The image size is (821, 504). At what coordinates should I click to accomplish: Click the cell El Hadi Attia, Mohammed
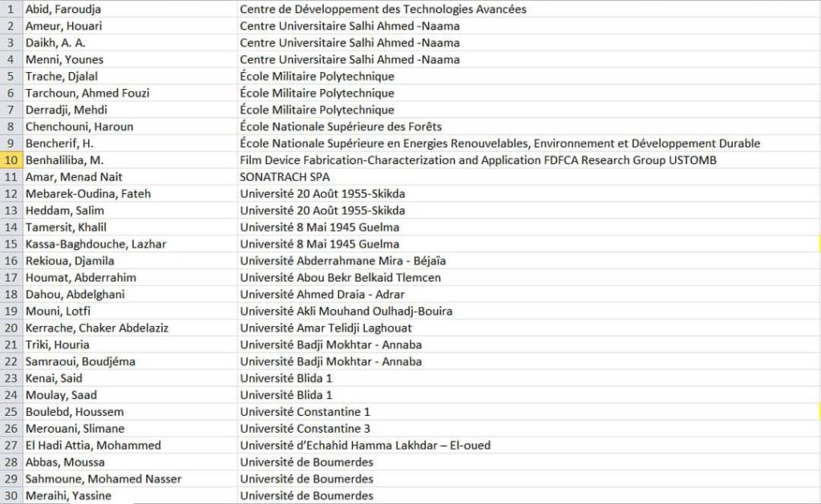pos(130,446)
